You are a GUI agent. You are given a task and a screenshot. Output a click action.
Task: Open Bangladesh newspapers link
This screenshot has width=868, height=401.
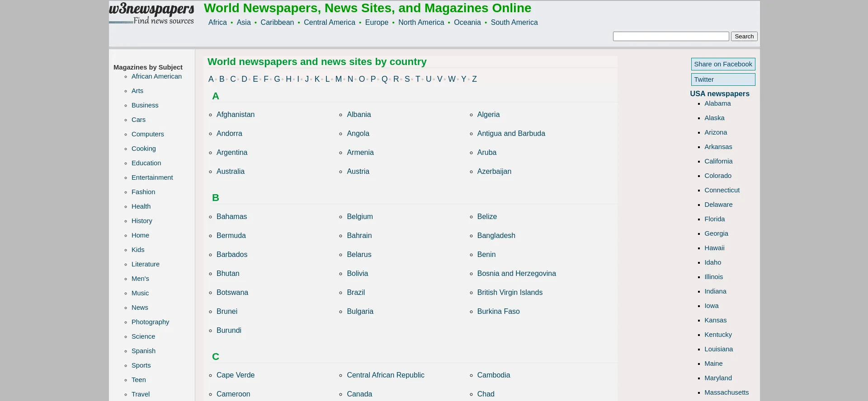(496, 236)
